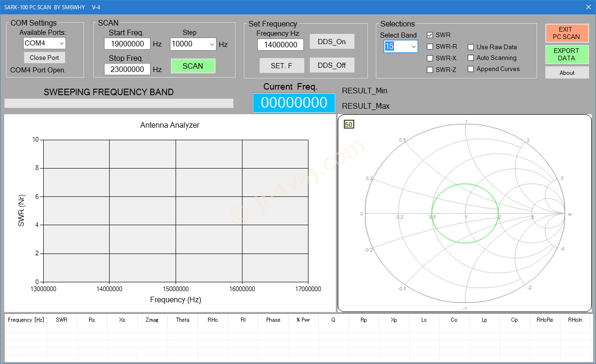Click the EXIT PC SCAN button

click(567, 33)
